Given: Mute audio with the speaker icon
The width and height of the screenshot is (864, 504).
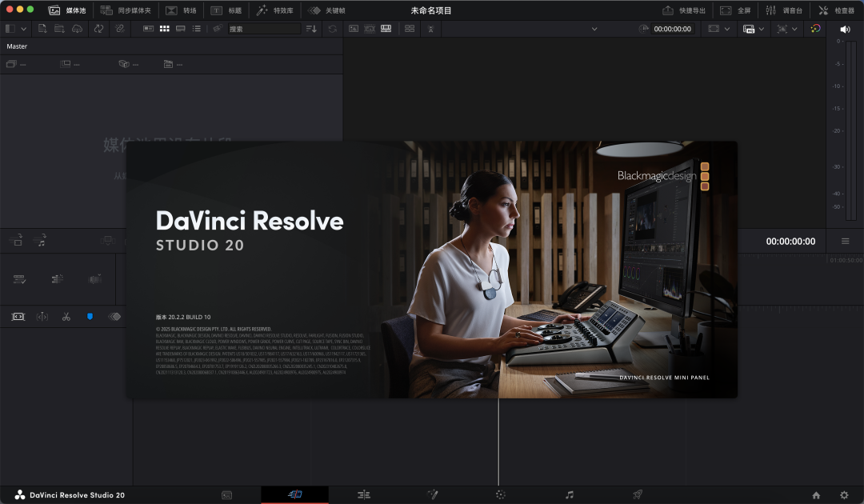Looking at the screenshot, I should pyautogui.click(x=845, y=29).
